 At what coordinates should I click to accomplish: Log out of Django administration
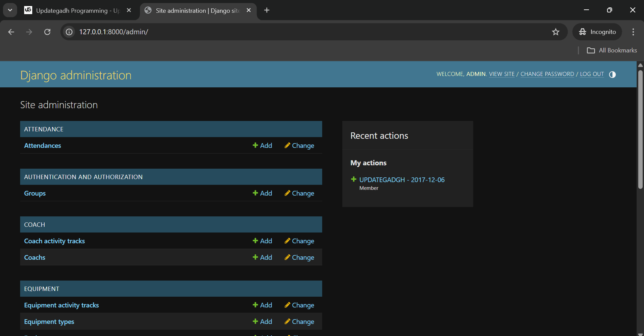(592, 74)
